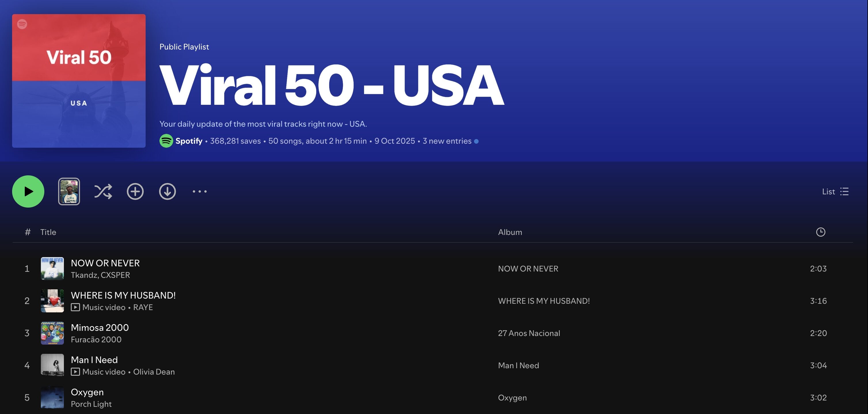The image size is (868, 414).
Task: Open the 27 Anos Nacional album link
Action: pyautogui.click(x=529, y=333)
